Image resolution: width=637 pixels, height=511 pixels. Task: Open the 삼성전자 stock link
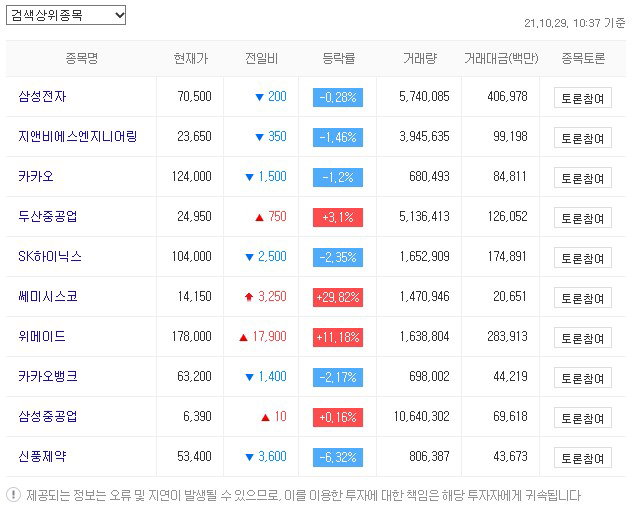tap(42, 97)
